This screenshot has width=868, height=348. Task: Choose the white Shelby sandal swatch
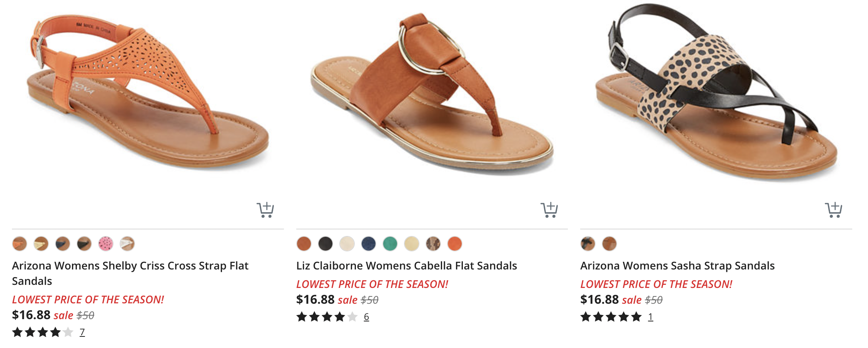[127, 244]
